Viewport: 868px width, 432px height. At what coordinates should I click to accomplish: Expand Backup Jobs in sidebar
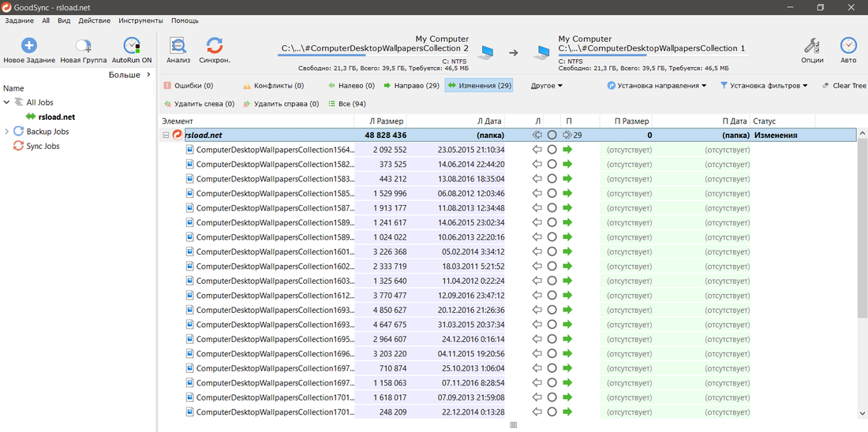pos(7,132)
